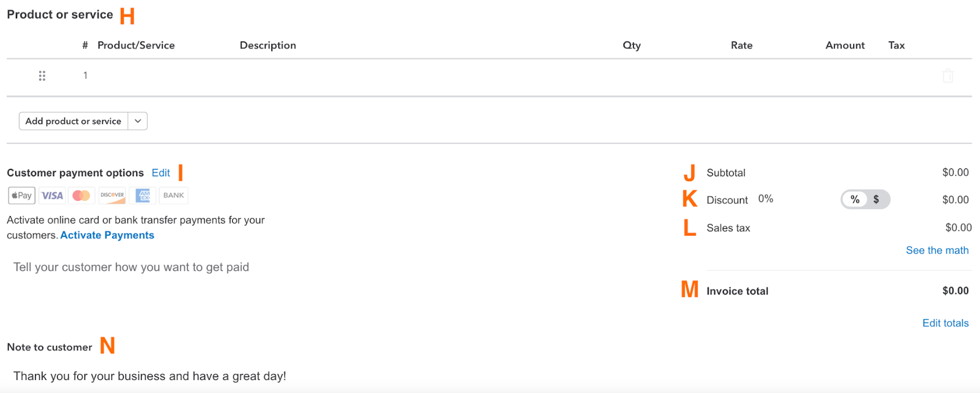This screenshot has width=980, height=393.
Task: Switch the discount to dollar amount
Action: click(876, 199)
